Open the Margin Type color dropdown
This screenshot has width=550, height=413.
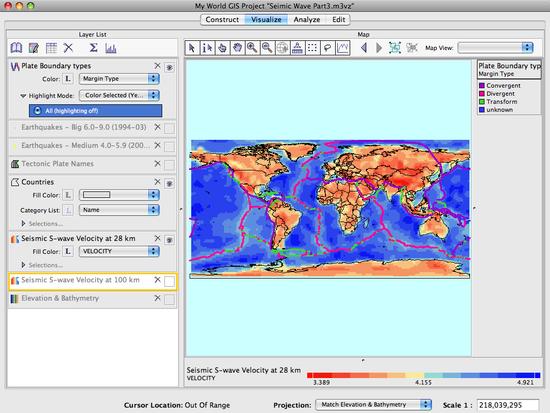(x=119, y=79)
